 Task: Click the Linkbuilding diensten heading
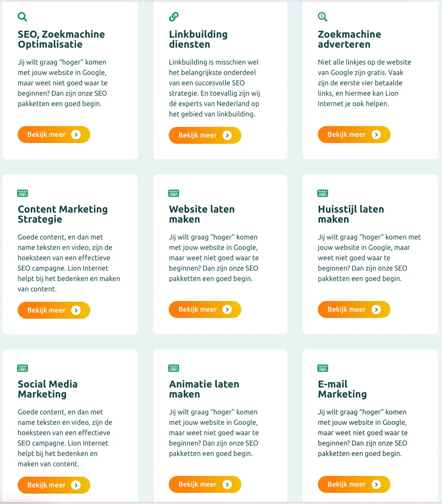pyautogui.click(x=198, y=39)
